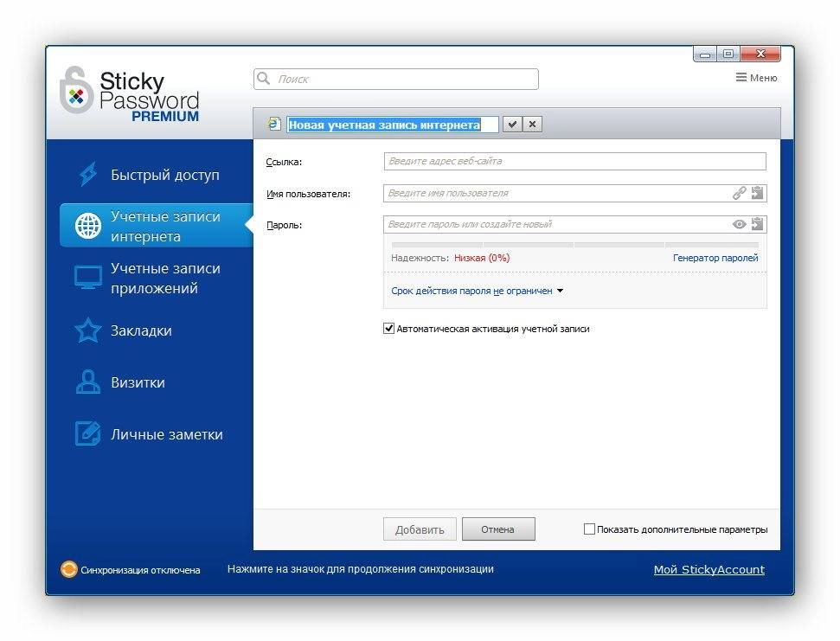Click the Отмена button
840x641 pixels.
(498, 529)
